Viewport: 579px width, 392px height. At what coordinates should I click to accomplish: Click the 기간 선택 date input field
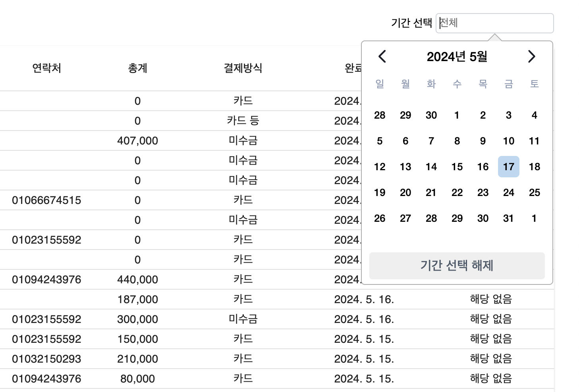click(494, 23)
